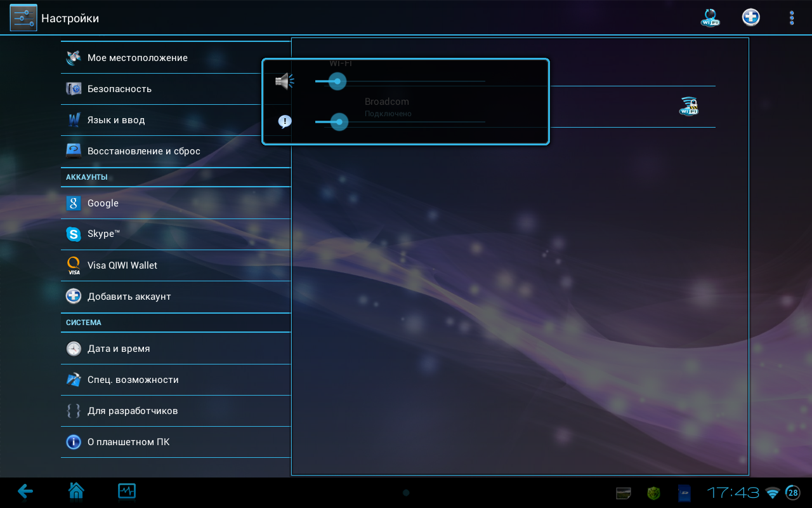Open Безопасность settings
This screenshot has height=508, width=812.
[119, 89]
